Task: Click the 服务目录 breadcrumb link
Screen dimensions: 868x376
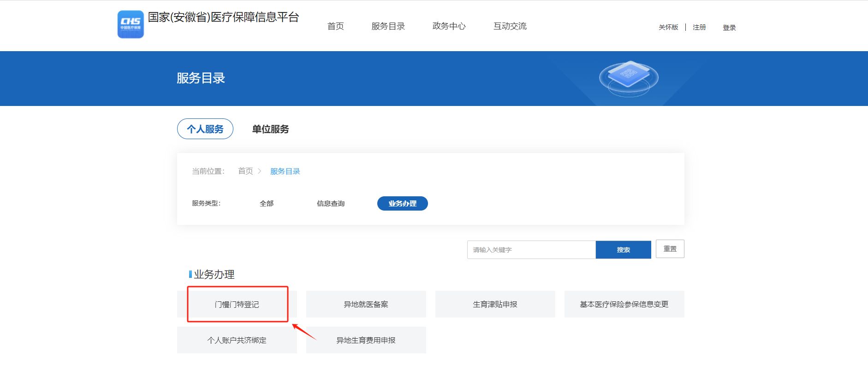Action: [285, 171]
